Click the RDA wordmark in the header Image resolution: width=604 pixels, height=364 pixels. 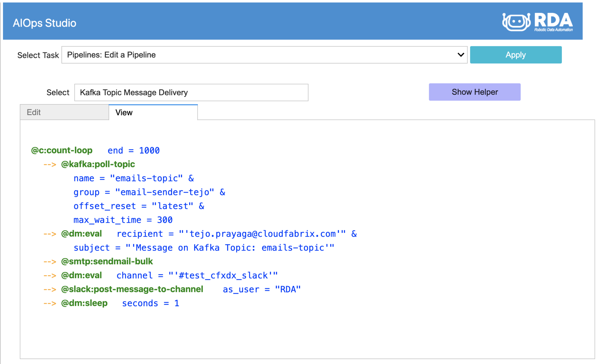[x=553, y=21]
